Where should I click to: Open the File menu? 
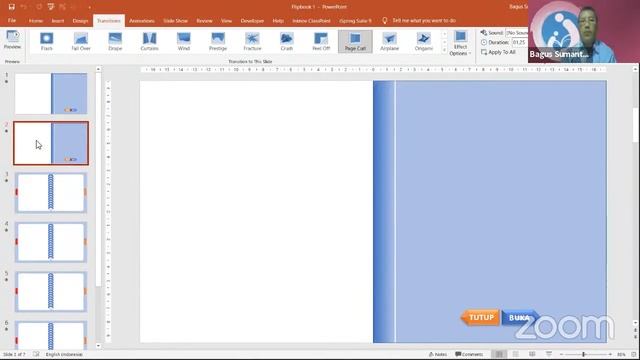[x=12, y=20]
